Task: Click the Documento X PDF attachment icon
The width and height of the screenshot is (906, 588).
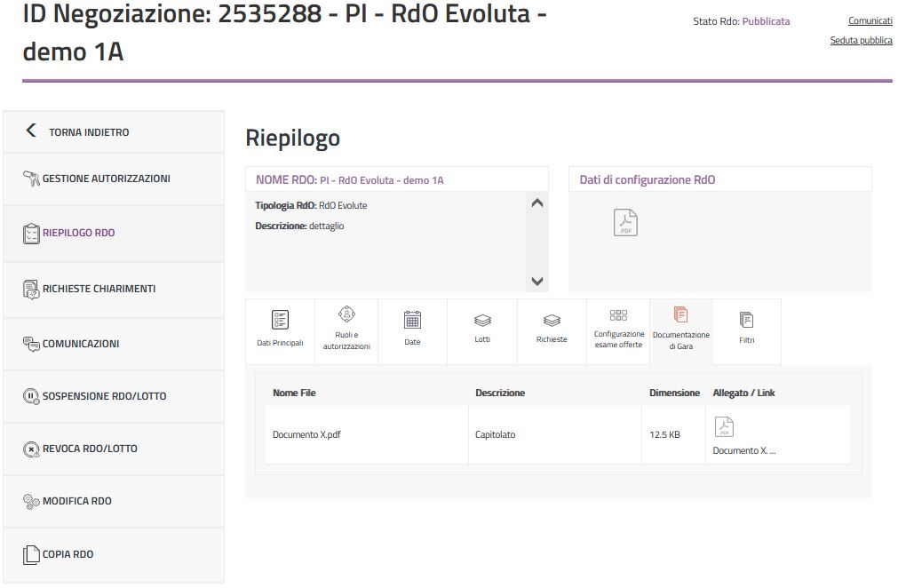Action: (724, 428)
